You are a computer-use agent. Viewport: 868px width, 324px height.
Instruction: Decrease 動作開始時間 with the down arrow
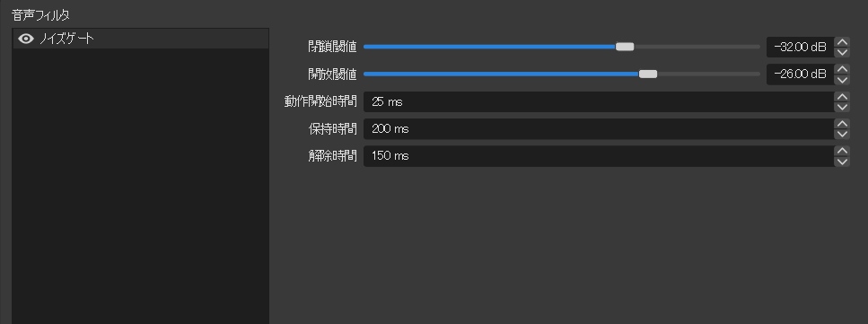click(x=842, y=107)
